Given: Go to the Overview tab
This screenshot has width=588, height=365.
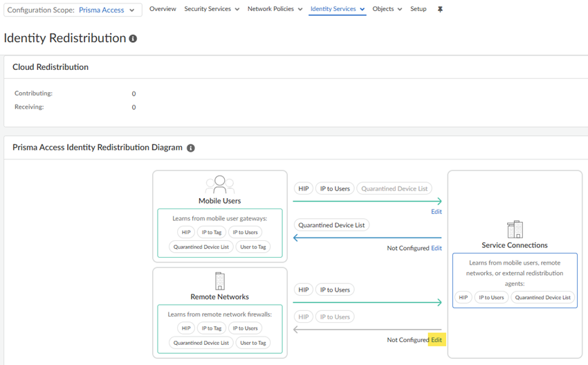Looking at the screenshot, I should pyautogui.click(x=163, y=9).
